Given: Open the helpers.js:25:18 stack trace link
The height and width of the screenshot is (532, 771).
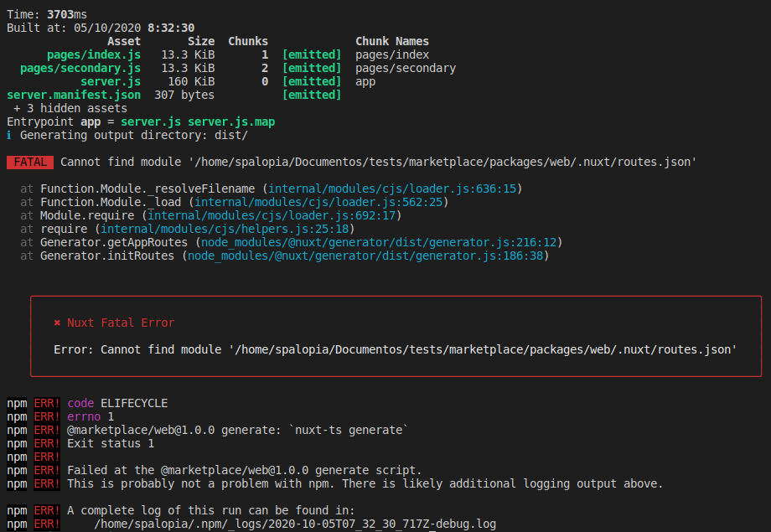Looking at the screenshot, I should pyautogui.click(x=225, y=229).
